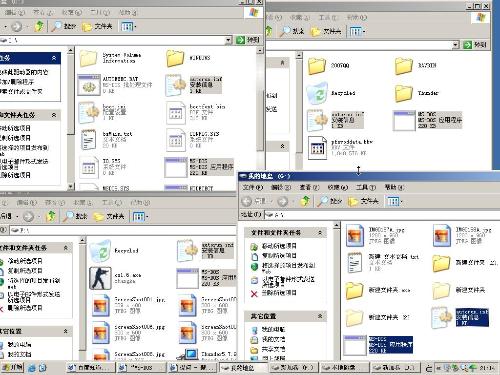The image size is (500, 375).
Task: Click the Up icon in the 我的地盘 (G:) window
Action: 304,201
